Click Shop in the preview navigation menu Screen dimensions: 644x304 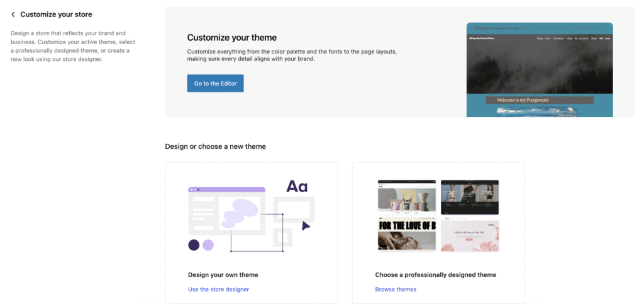[x=593, y=39]
